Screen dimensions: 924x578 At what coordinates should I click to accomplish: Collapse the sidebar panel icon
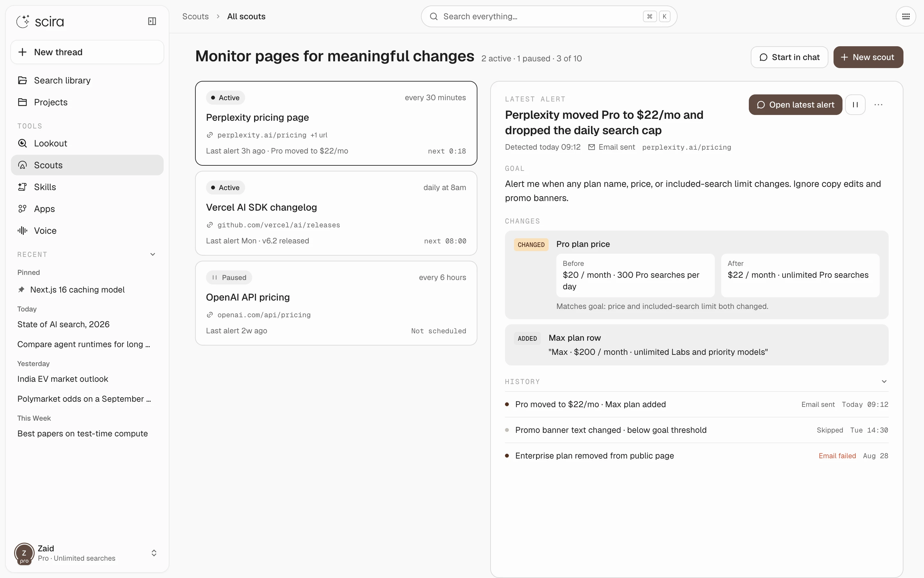tap(152, 21)
